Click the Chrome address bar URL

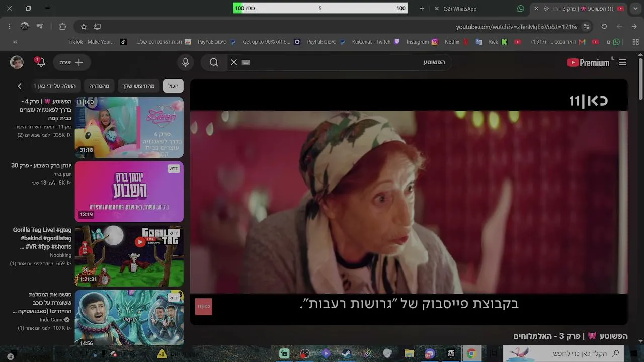point(517,27)
